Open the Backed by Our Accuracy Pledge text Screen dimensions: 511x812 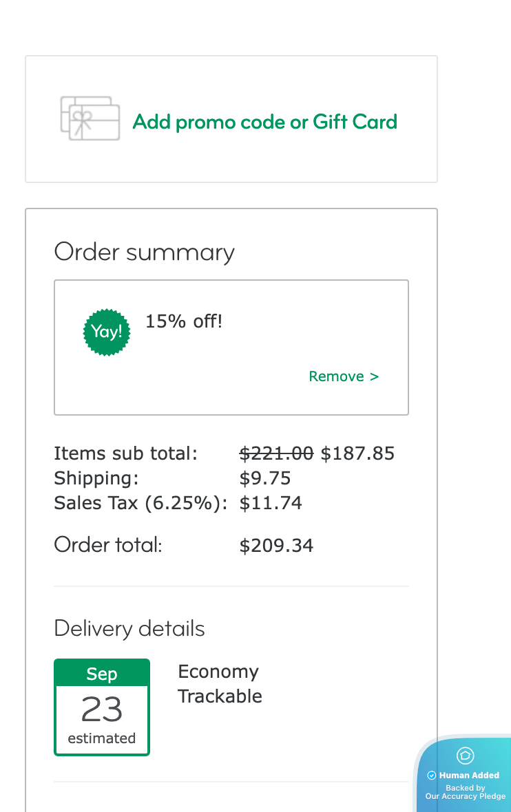[466, 792]
